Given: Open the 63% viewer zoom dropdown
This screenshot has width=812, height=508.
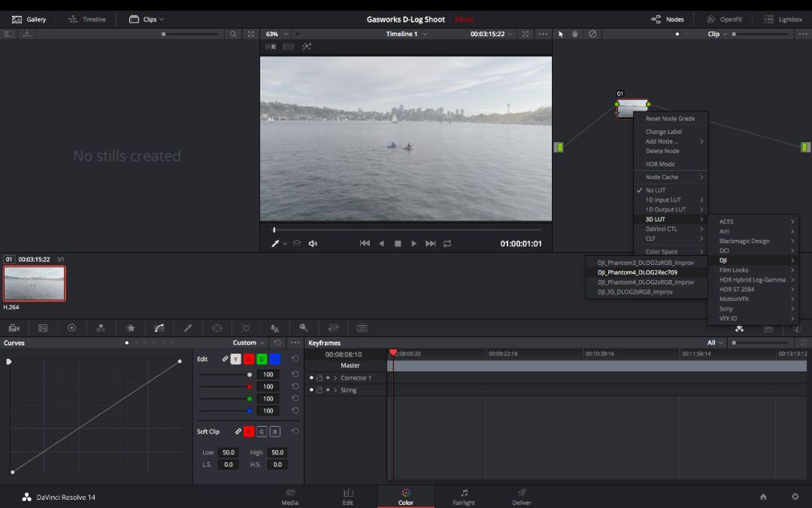Looking at the screenshot, I should (275, 34).
